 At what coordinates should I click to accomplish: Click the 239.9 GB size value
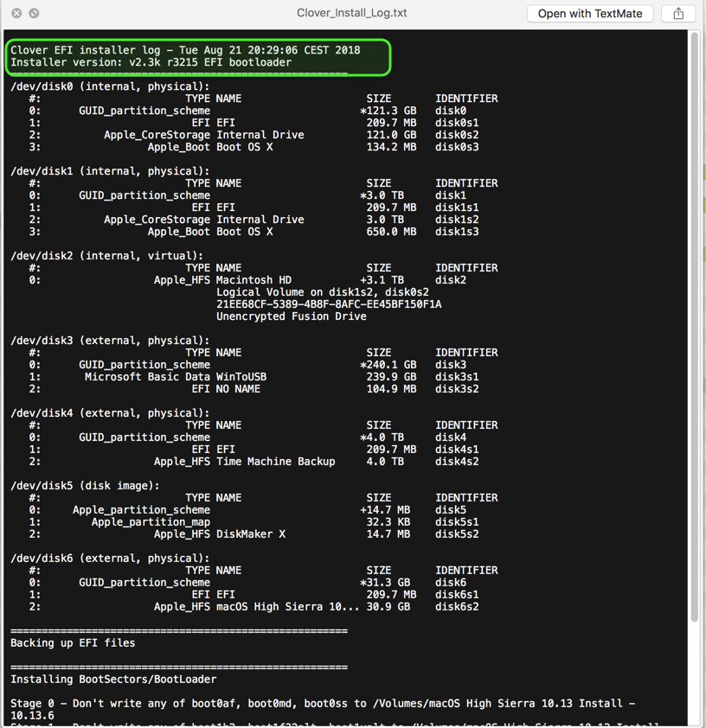391,376
